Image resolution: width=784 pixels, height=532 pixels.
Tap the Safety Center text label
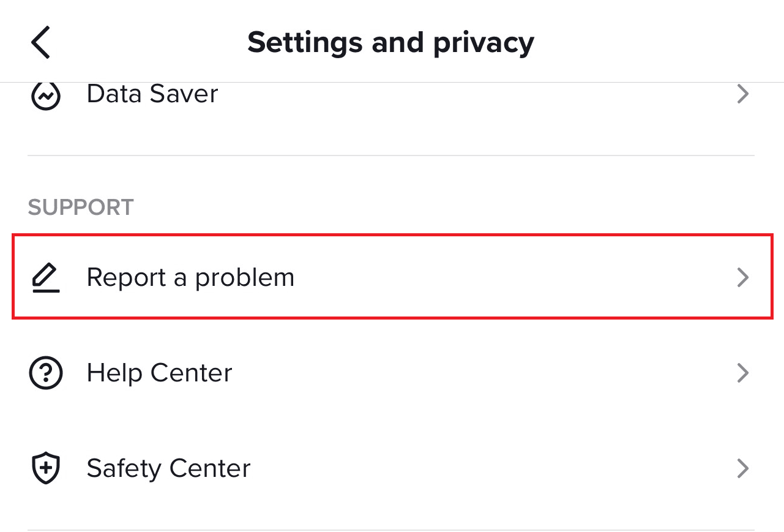tap(168, 468)
